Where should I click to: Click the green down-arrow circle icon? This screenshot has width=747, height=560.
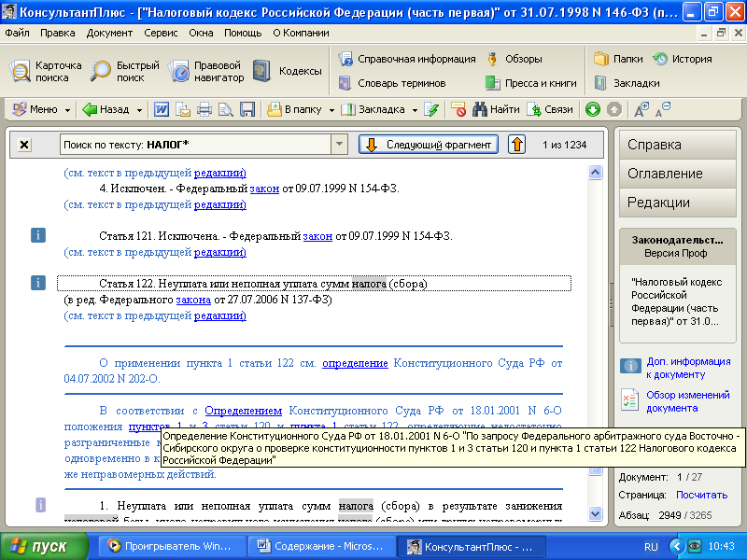click(x=593, y=109)
